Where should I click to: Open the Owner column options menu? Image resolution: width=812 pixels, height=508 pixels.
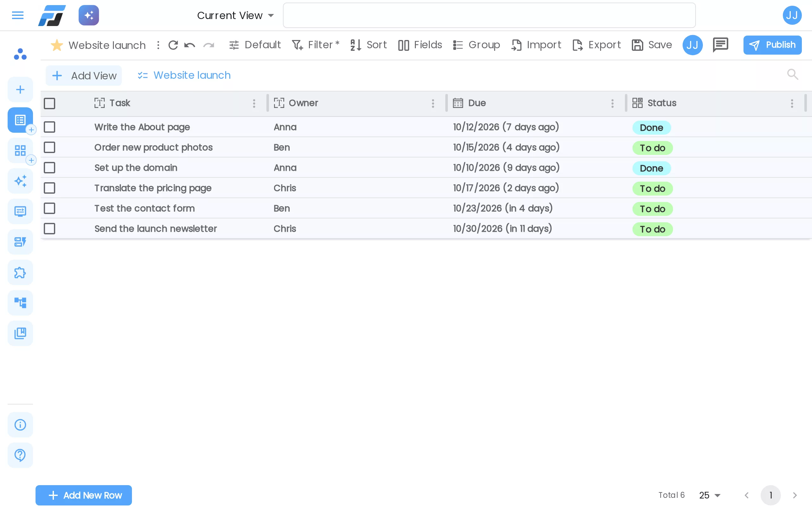pos(433,104)
